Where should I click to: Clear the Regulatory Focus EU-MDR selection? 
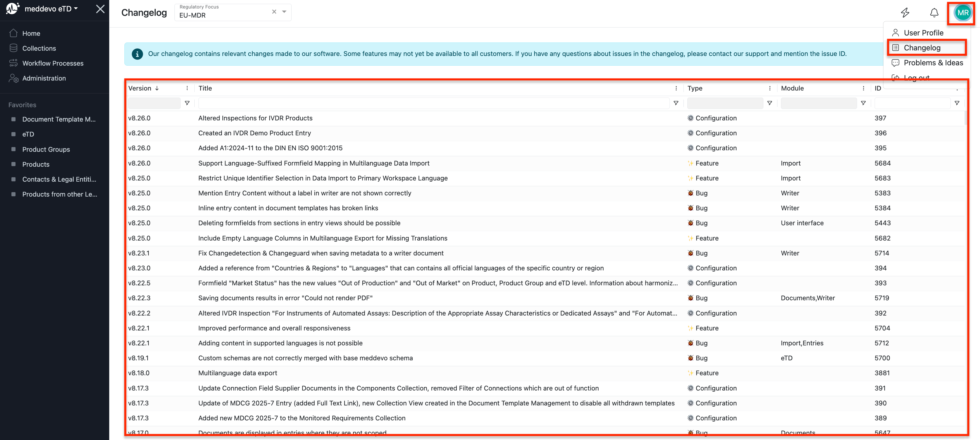(274, 12)
